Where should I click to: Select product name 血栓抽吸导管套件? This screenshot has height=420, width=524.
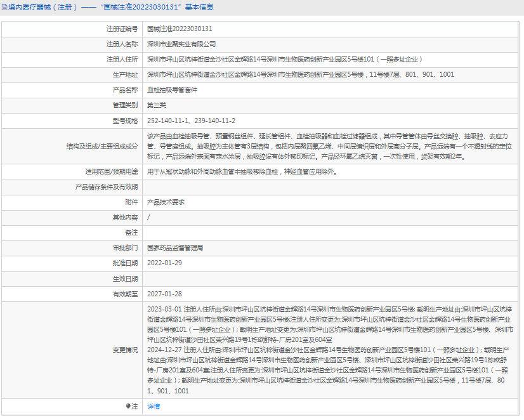(x=172, y=90)
